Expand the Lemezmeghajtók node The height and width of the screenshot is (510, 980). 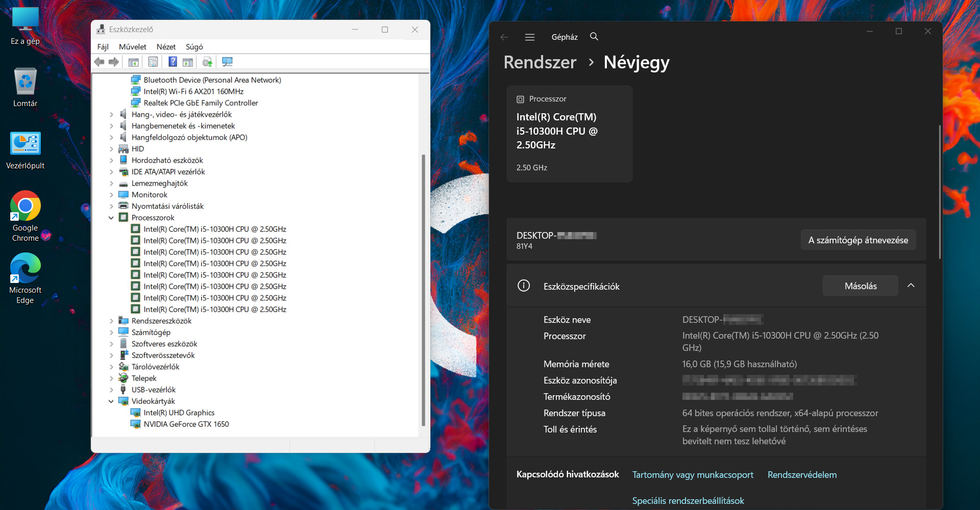[111, 183]
